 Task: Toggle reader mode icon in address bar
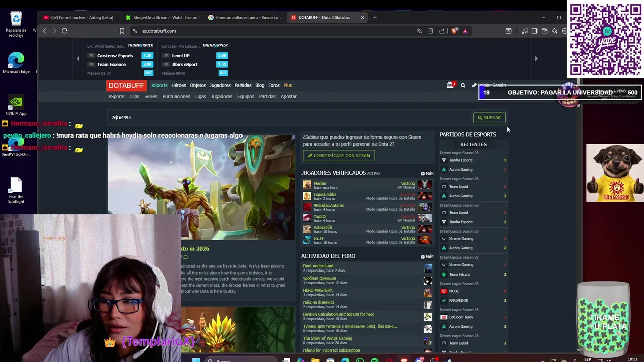click(431, 31)
